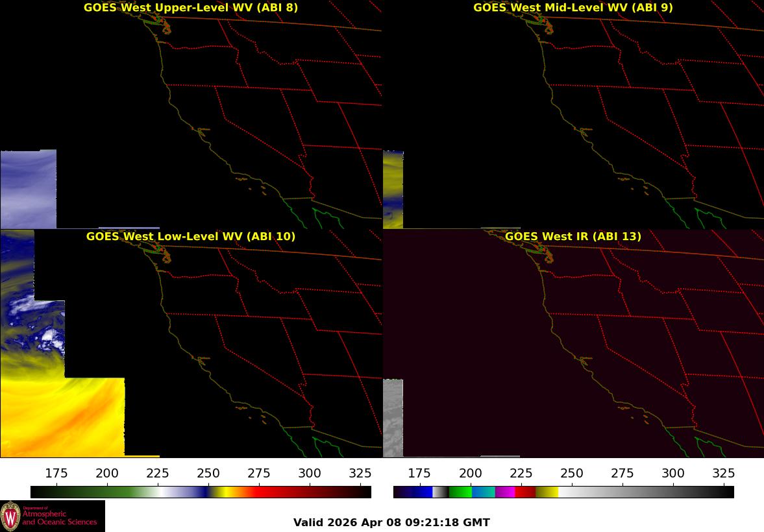The height and width of the screenshot is (532, 764).
Task: Click the 300 label on right colorbar
Action: click(x=673, y=473)
